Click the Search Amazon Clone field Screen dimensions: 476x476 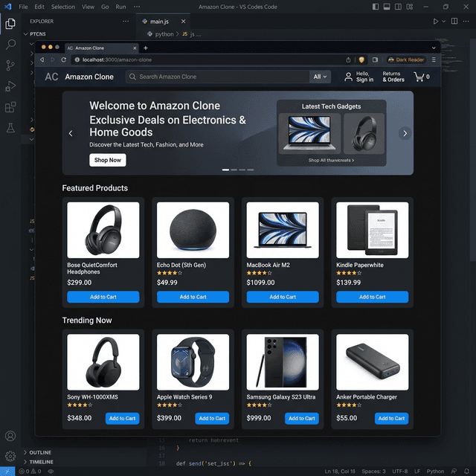click(219, 77)
